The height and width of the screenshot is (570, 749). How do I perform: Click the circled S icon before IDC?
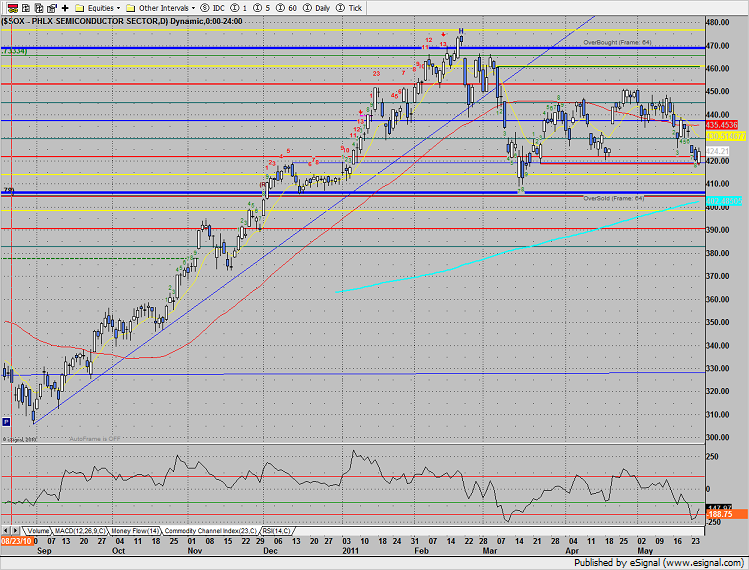pos(204,8)
